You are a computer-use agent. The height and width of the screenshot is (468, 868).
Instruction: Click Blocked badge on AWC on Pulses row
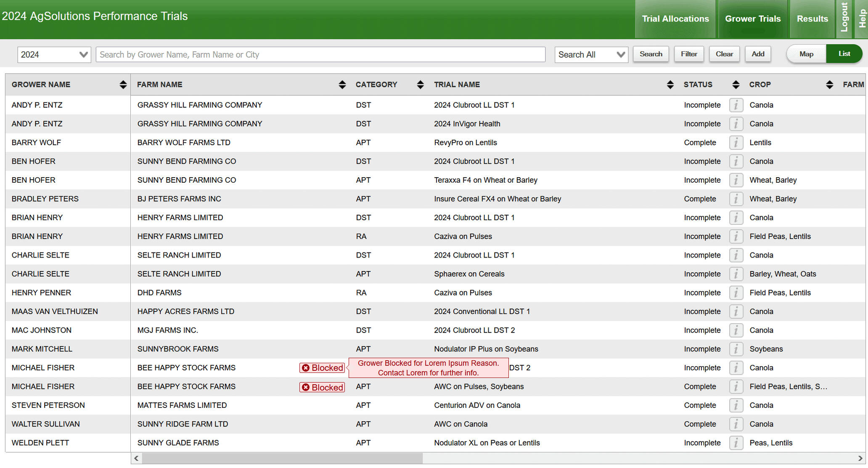(x=322, y=387)
